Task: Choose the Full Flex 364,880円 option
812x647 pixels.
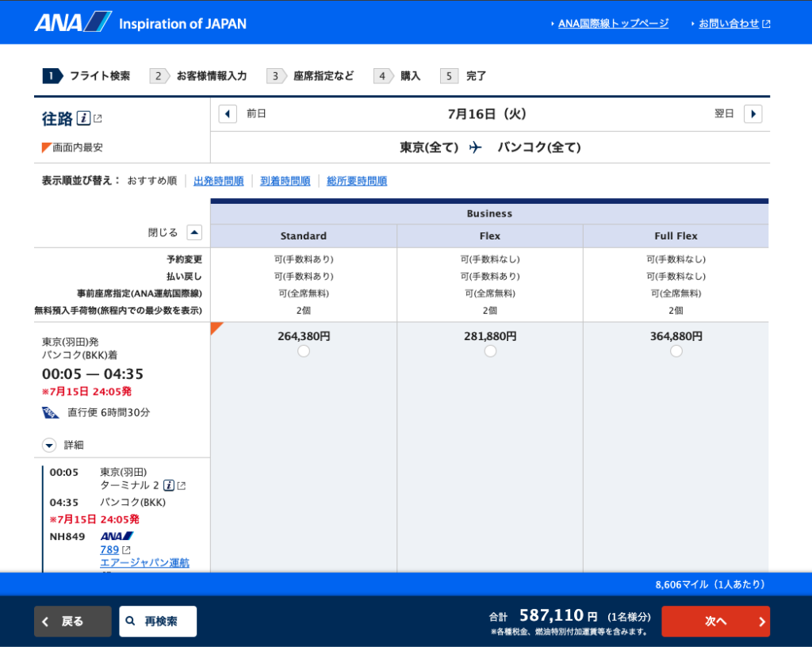Action: click(x=676, y=350)
